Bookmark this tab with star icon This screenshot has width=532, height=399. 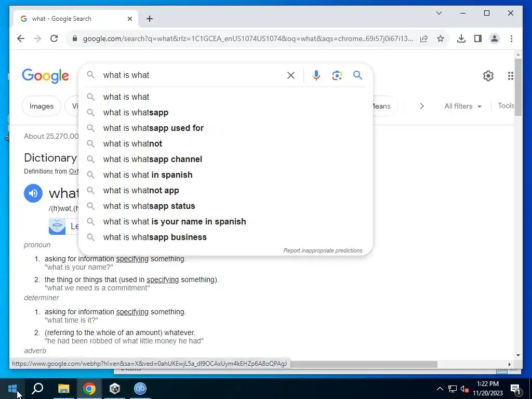[x=441, y=38]
